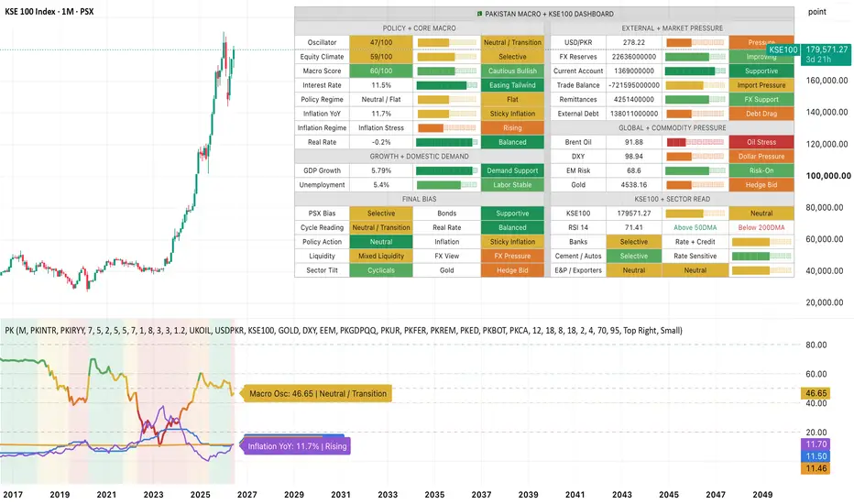Click the Global + Commodity Pressure header
The image size is (854, 504).
tap(672, 128)
